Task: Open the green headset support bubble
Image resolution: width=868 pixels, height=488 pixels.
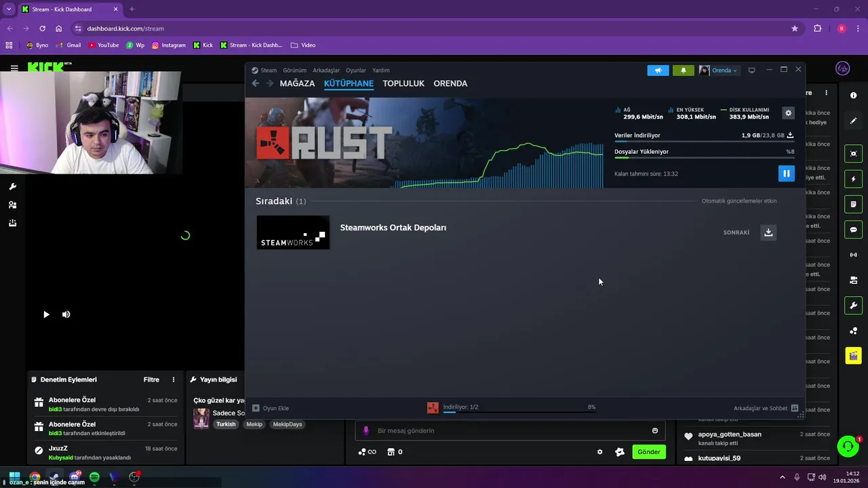Action: click(x=848, y=446)
